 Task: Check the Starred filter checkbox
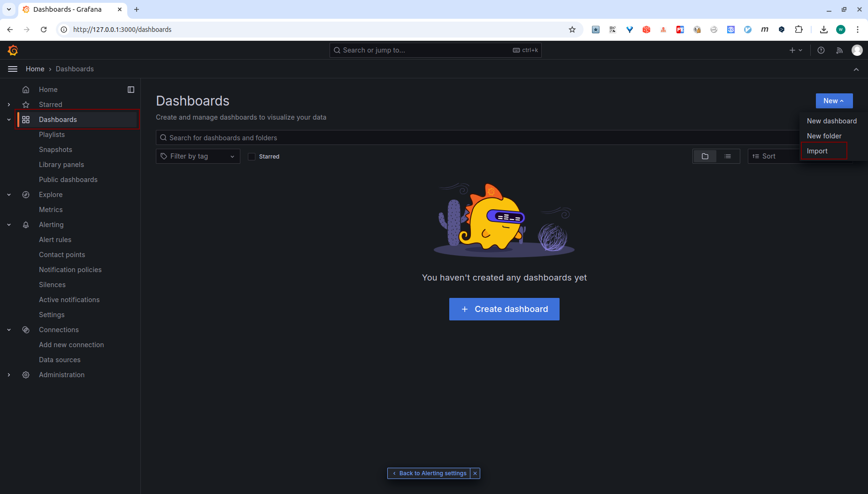252,157
